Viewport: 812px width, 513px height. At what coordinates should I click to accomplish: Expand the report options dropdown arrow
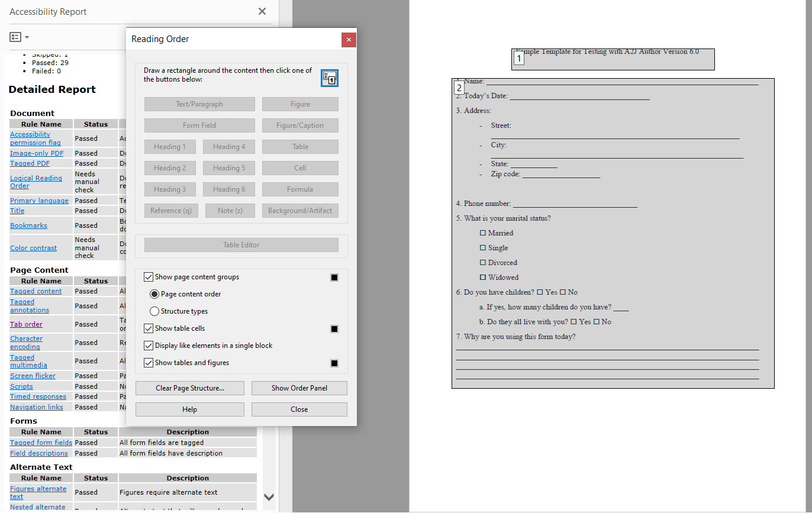coord(27,37)
